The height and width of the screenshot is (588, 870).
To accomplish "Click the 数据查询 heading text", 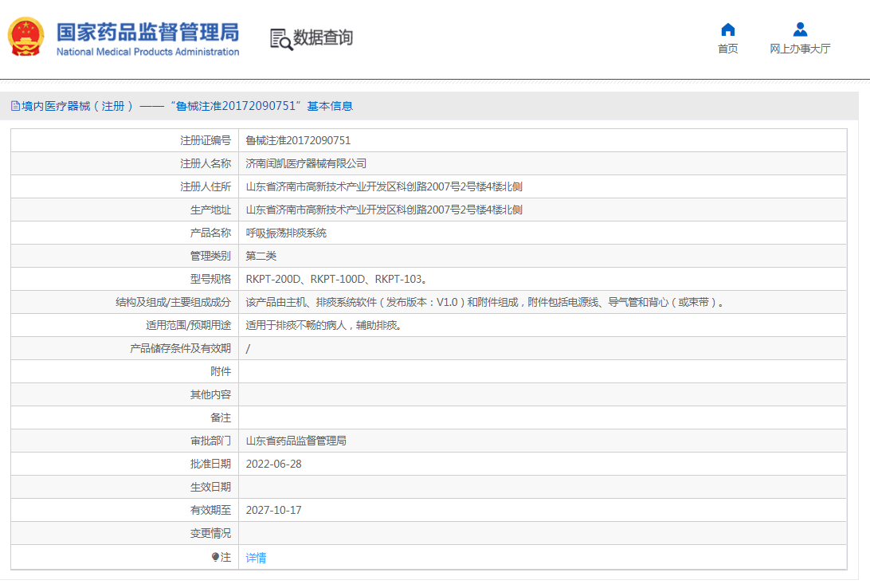I will tap(323, 37).
